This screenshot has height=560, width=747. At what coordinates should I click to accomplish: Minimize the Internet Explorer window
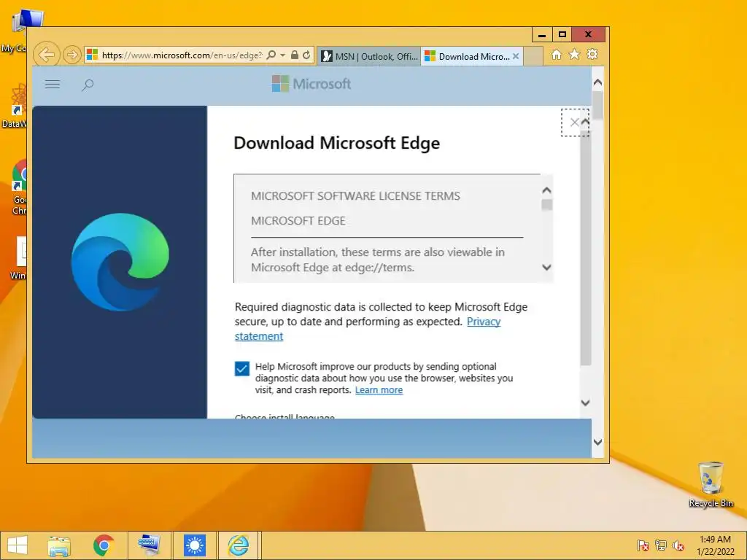tap(542, 35)
